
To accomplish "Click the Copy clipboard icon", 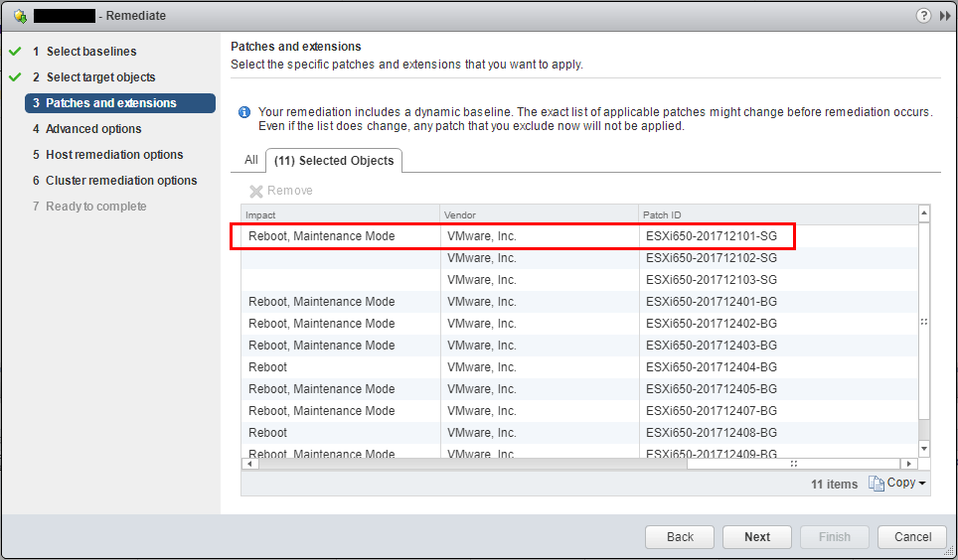I will 876,484.
